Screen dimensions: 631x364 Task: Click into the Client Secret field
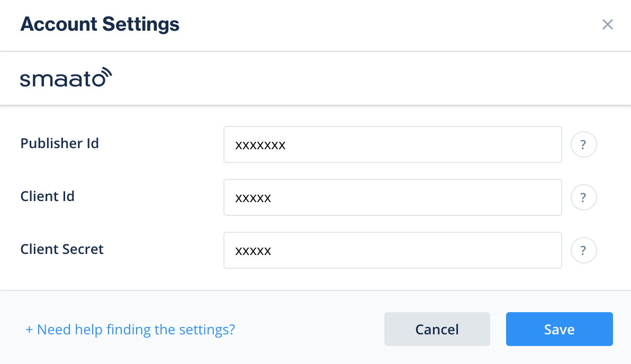click(x=392, y=250)
